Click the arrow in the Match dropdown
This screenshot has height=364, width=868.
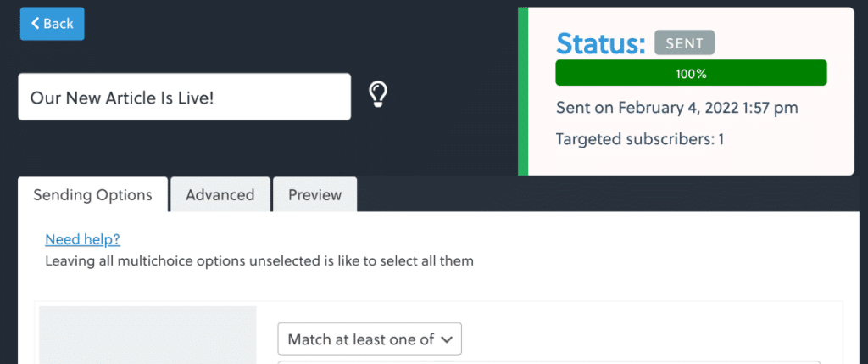tap(447, 339)
